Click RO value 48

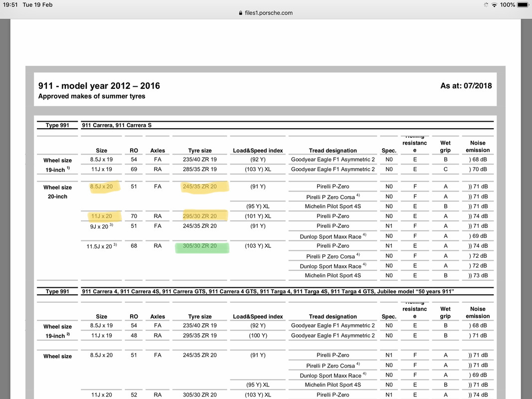coord(134,336)
